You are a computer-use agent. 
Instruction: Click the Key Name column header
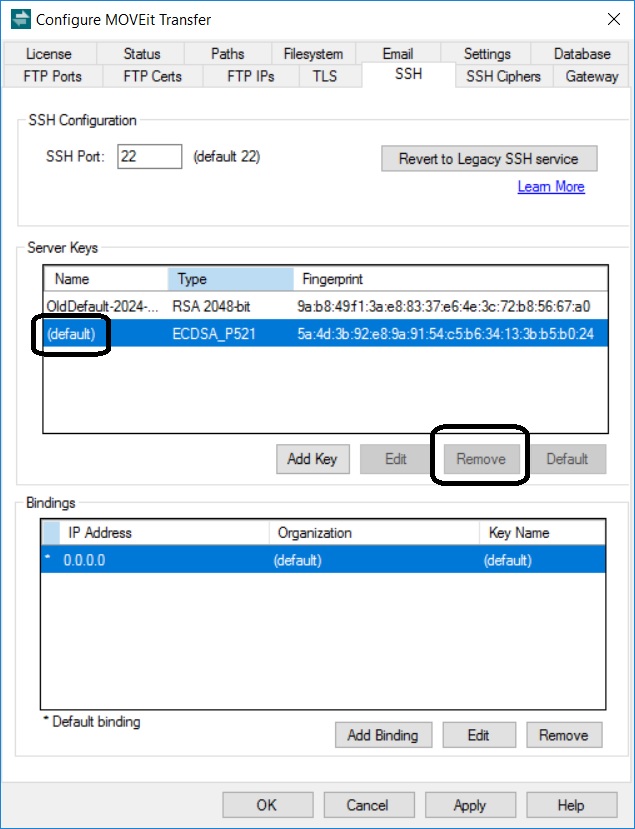(x=542, y=532)
